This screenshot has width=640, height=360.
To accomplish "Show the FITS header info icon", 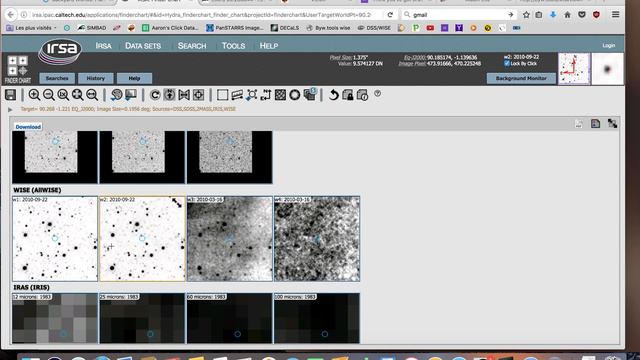I will click(x=362, y=95).
